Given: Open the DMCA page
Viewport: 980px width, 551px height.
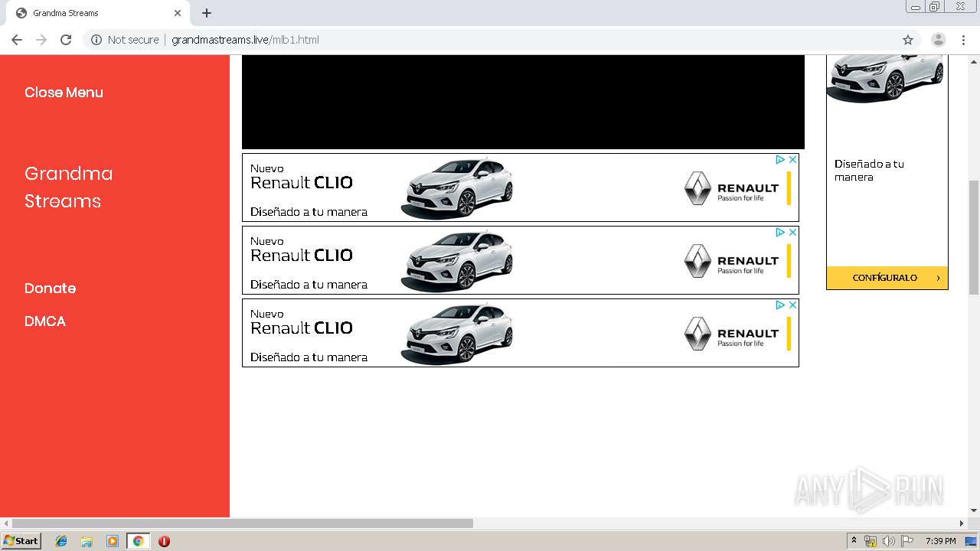Looking at the screenshot, I should pos(45,321).
